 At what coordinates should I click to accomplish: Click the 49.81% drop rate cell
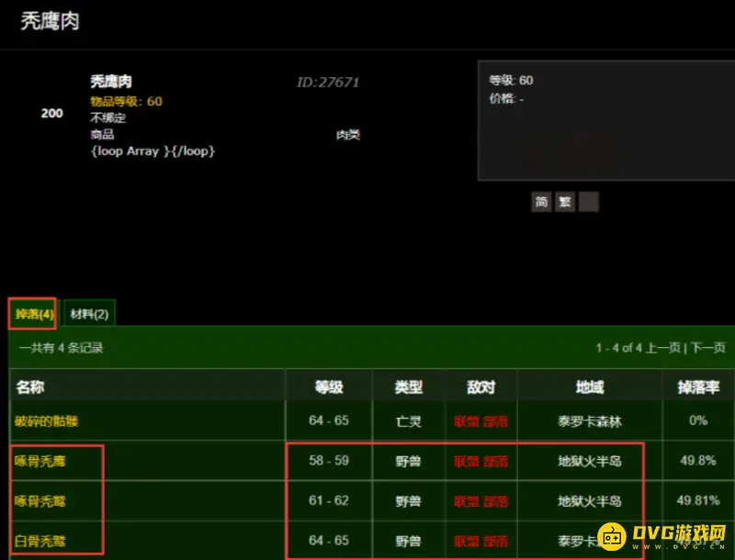(x=698, y=500)
